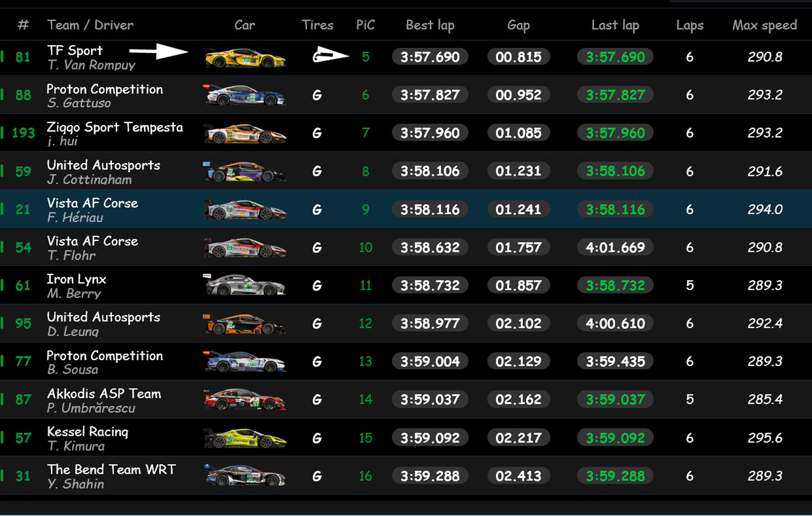Sort by Best lap column header

point(430,25)
